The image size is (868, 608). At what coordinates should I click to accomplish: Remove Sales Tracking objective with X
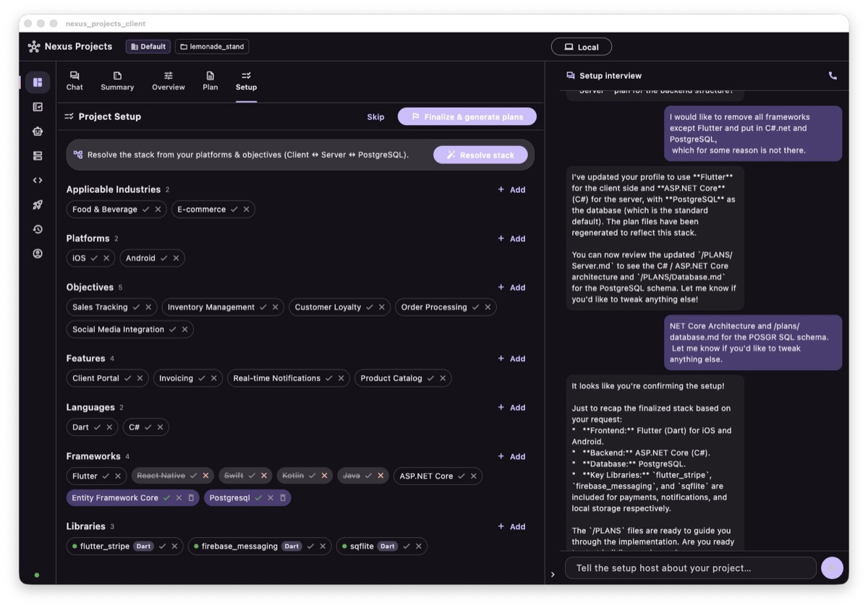tap(148, 307)
